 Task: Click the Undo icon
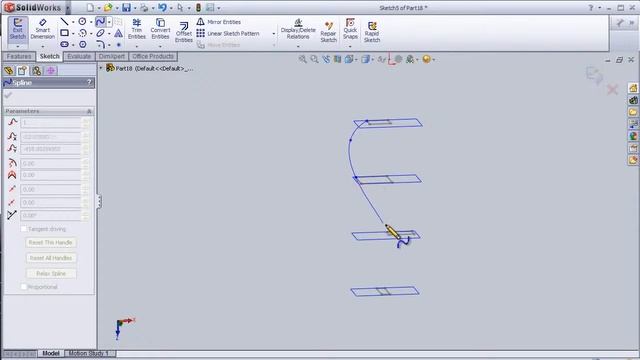point(162,7)
